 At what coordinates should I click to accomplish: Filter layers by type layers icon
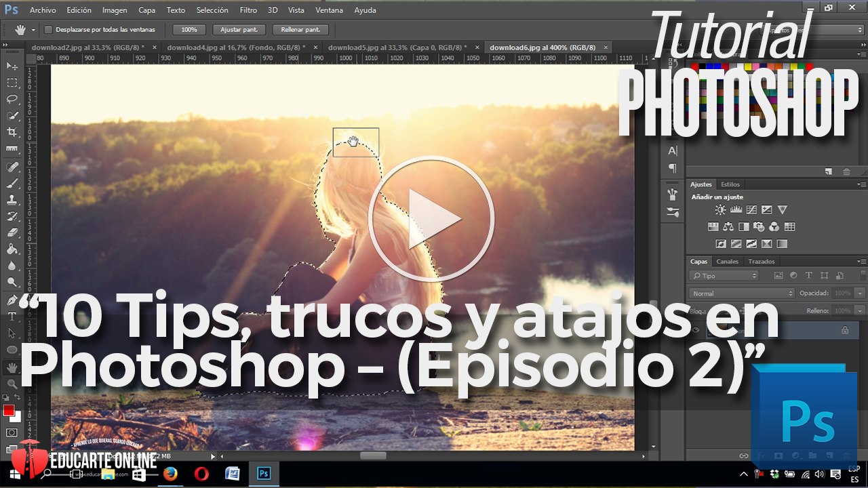pos(808,276)
